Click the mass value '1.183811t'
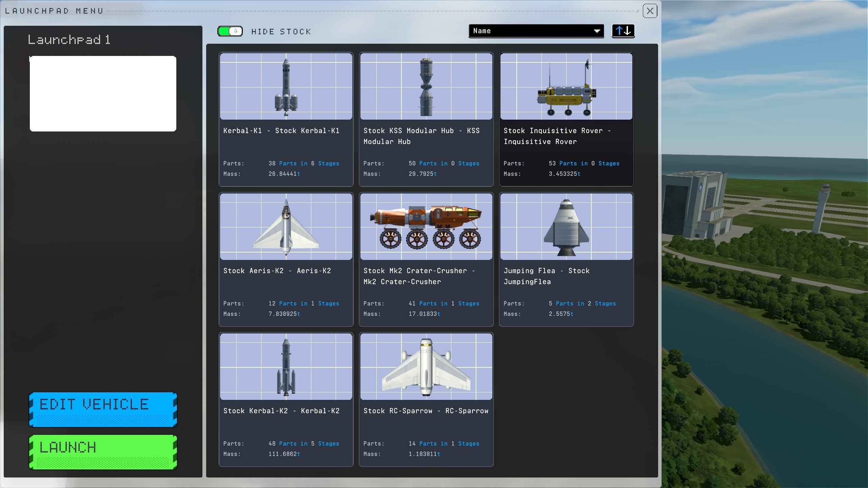Screen dimensions: 868x488 click(x=425, y=454)
